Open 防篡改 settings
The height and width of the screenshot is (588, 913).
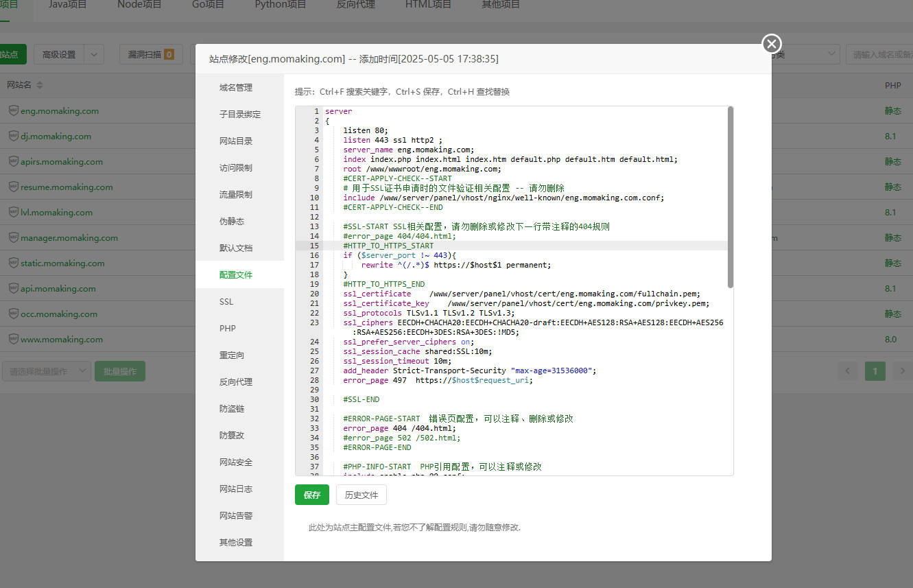click(x=239, y=435)
